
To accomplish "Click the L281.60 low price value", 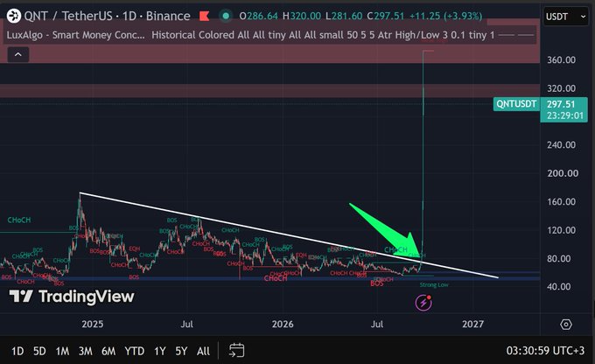I will pos(344,16).
